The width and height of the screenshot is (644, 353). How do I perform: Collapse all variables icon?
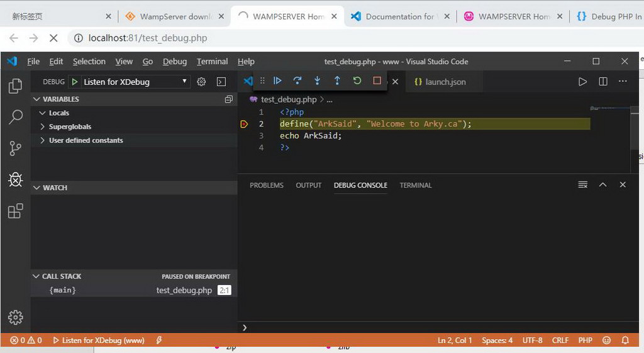click(x=229, y=99)
